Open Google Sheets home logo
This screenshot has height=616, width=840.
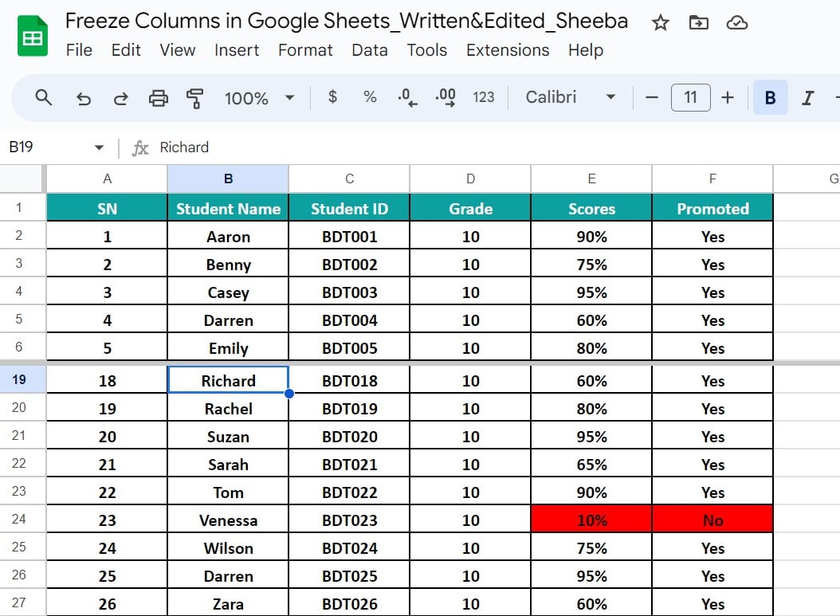coord(33,36)
